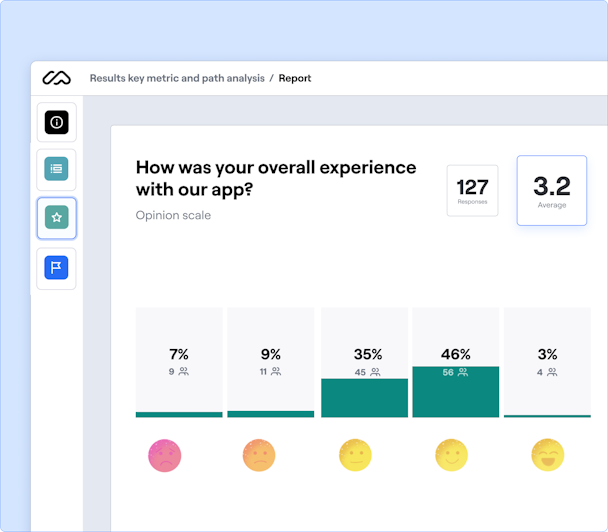
Task: Click the Maze logo icon
Action: [57, 78]
